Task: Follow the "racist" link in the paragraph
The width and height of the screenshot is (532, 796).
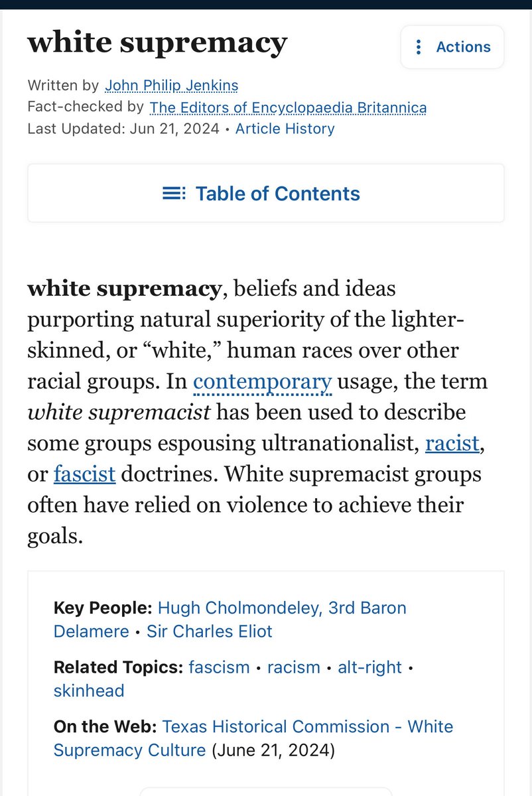Action: (x=452, y=444)
